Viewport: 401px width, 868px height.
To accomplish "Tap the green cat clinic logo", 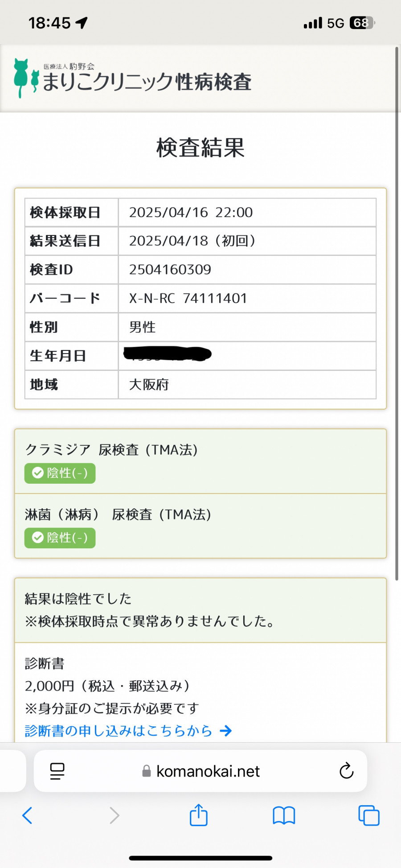I will (x=26, y=78).
